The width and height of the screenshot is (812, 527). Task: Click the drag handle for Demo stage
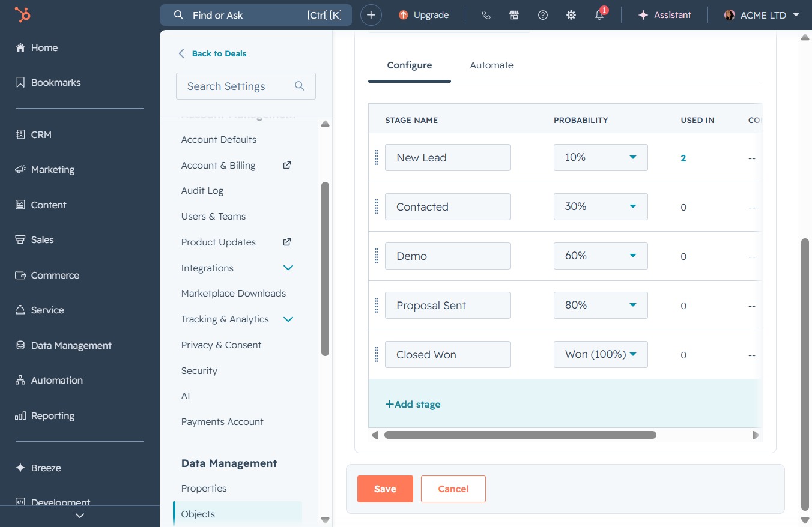point(377,256)
